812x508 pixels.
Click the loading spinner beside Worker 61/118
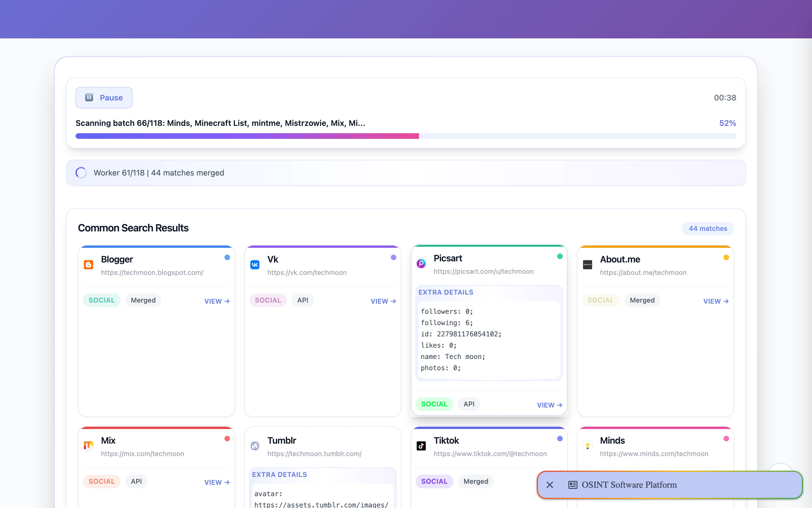point(81,173)
